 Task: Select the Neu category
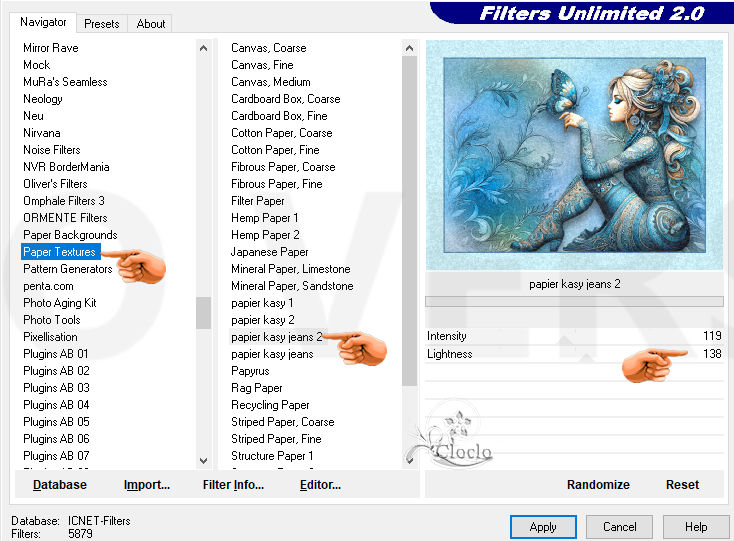coord(33,116)
